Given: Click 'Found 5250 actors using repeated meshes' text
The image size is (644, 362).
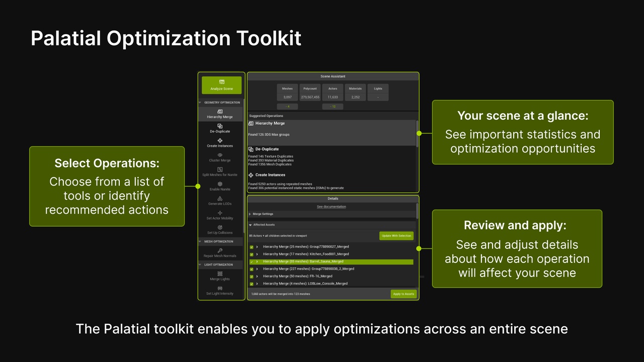Looking at the screenshot, I should [x=280, y=184].
